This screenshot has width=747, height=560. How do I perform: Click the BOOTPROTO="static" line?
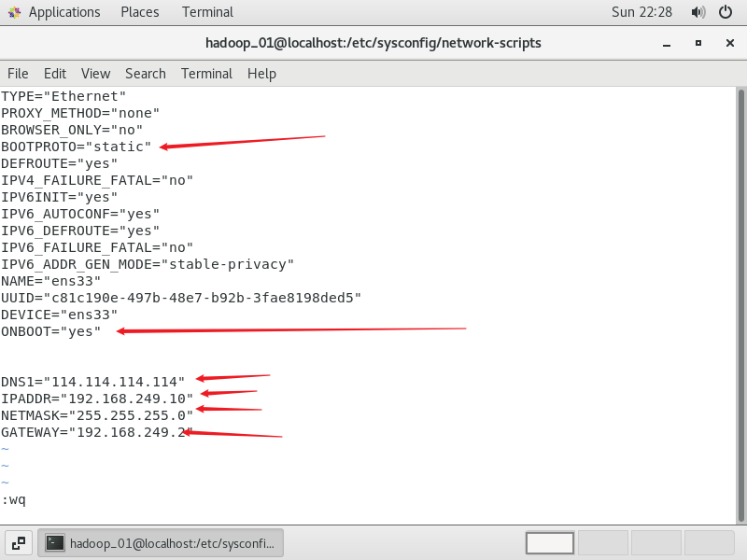pos(76,147)
